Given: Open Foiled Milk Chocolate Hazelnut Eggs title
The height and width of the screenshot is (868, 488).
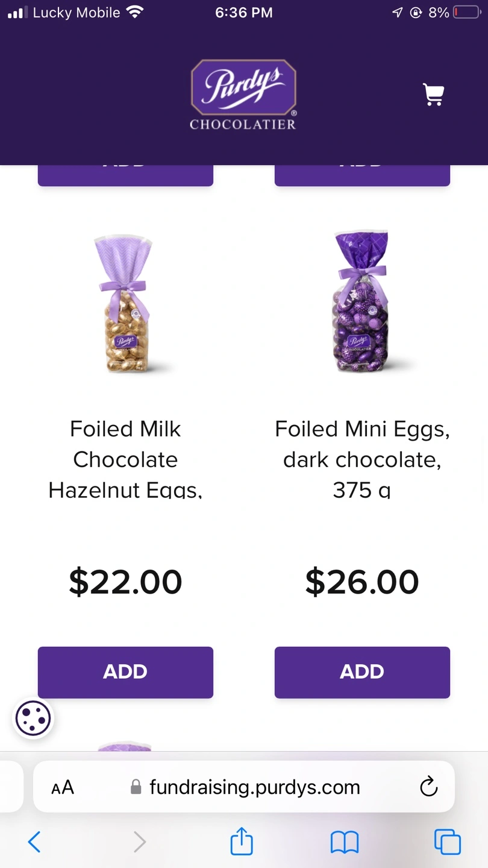Looking at the screenshot, I should (125, 459).
